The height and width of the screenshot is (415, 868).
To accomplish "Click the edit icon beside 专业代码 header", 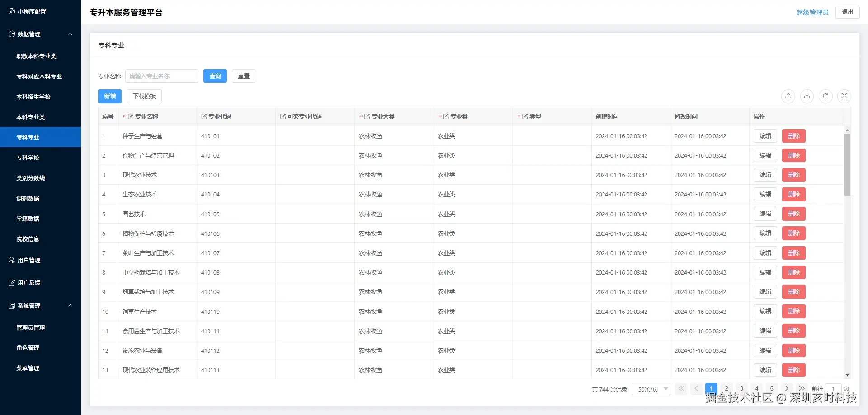I will point(204,117).
